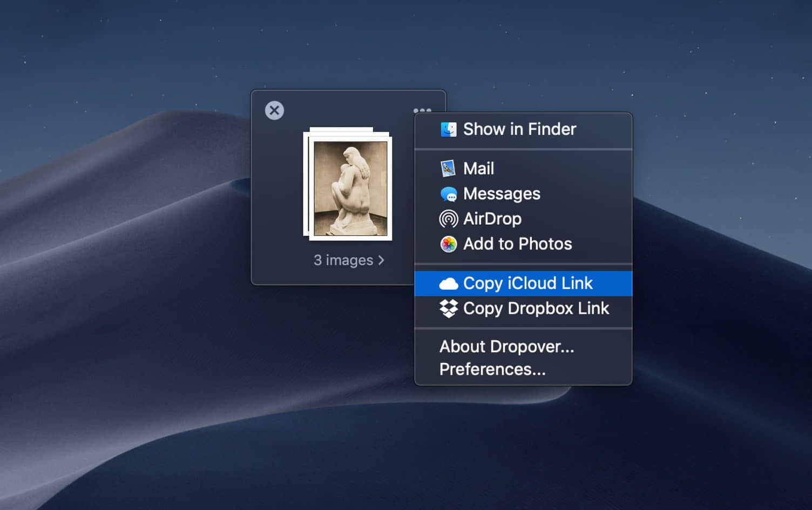Choose AirDrop menu item
Viewport: 812px width, 510px height.
(x=523, y=219)
